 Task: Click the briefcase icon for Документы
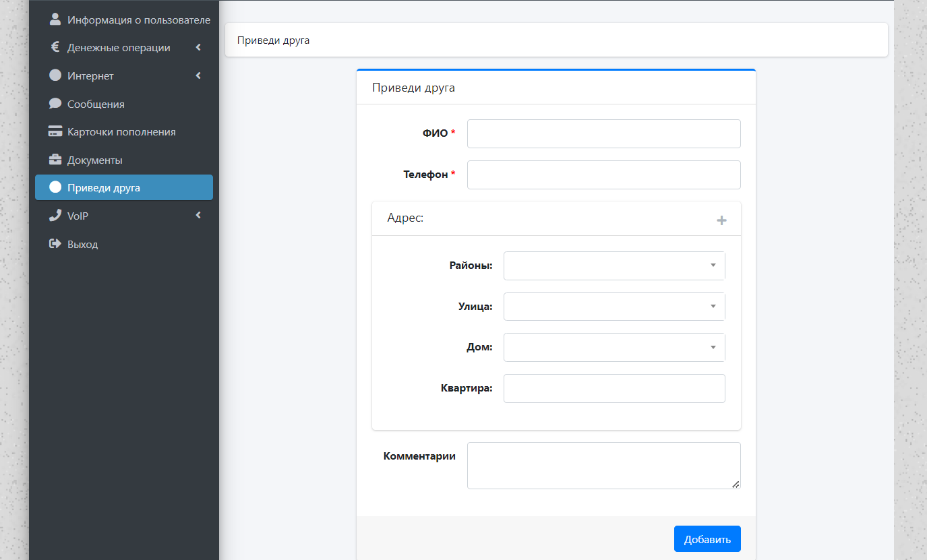pyautogui.click(x=55, y=160)
